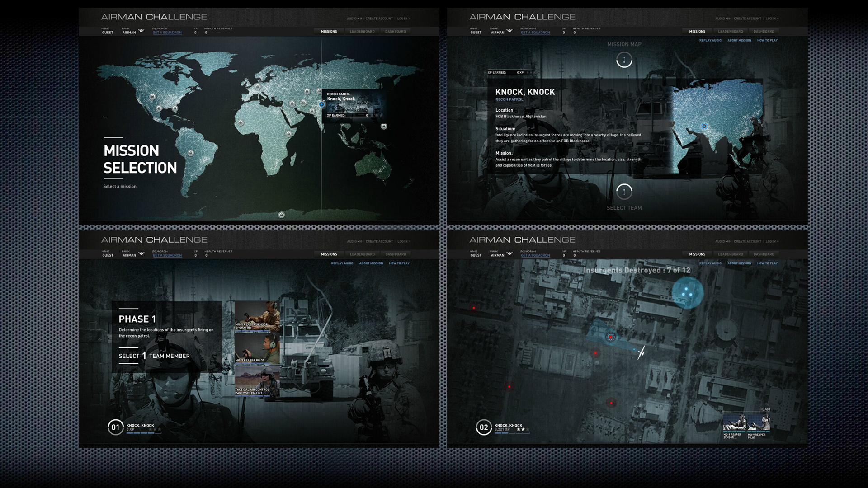The height and width of the screenshot is (488, 868).
Task: Click the Select Team down-arrow circle icon
Action: [x=624, y=192]
